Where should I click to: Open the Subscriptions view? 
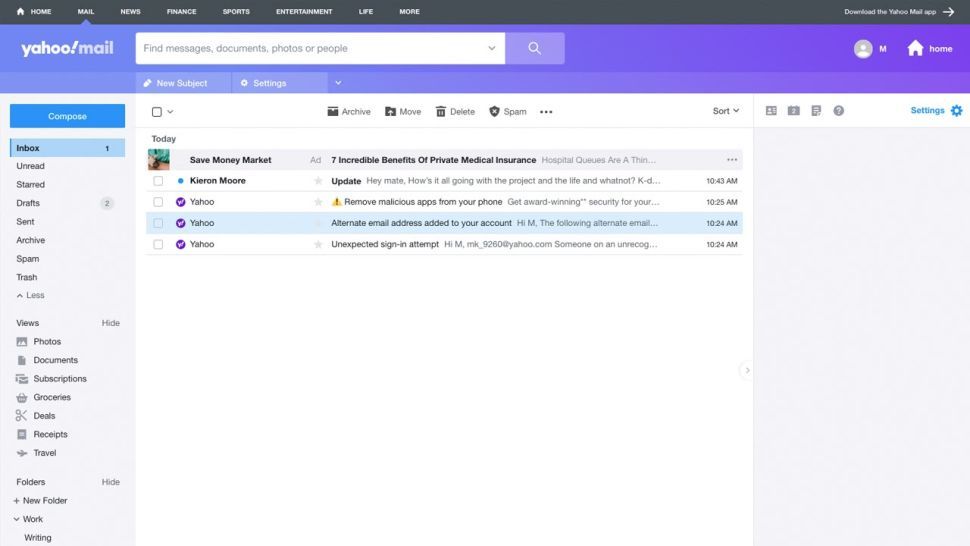(51, 378)
